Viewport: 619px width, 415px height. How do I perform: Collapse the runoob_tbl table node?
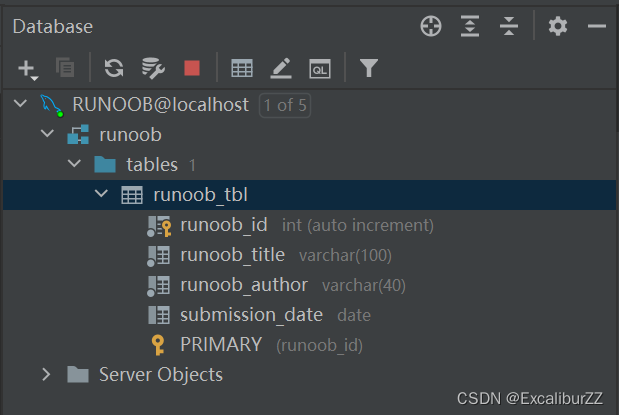pyautogui.click(x=101, y=193)
